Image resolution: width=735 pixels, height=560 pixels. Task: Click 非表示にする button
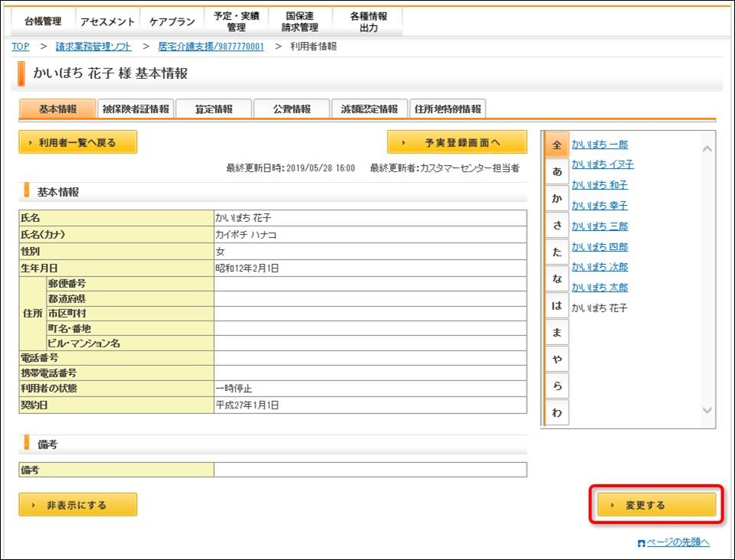[78, 505]
